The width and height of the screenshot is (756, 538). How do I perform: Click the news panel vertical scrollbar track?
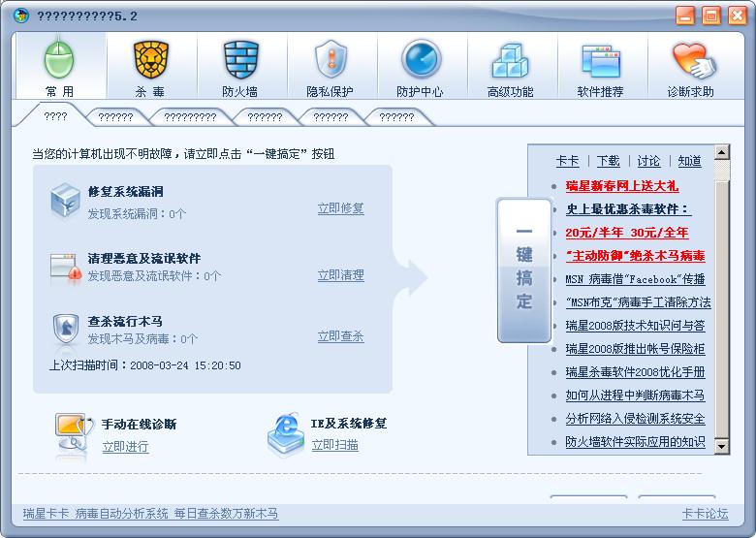[722, 300]
